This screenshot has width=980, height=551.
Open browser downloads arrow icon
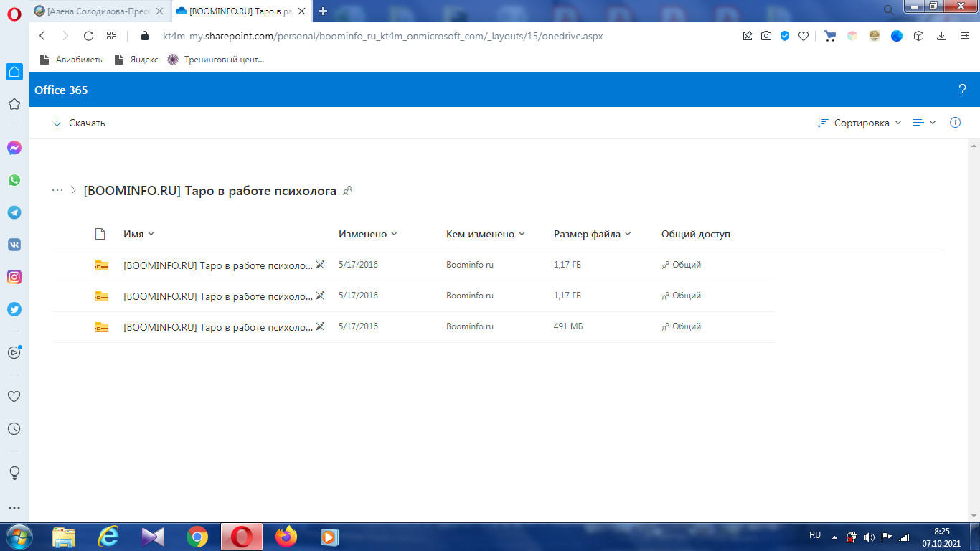[941, 36]
